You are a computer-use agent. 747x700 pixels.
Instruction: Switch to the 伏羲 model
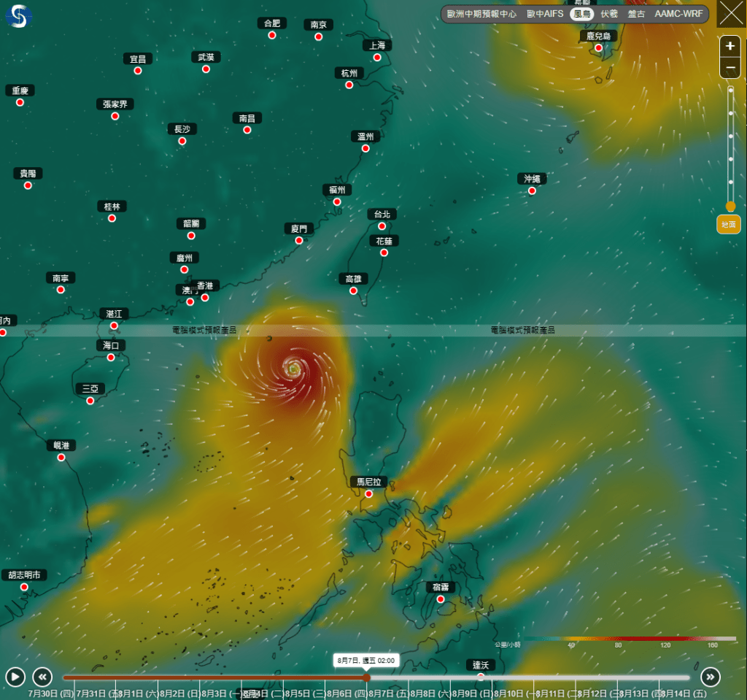(x=609, y=14)
